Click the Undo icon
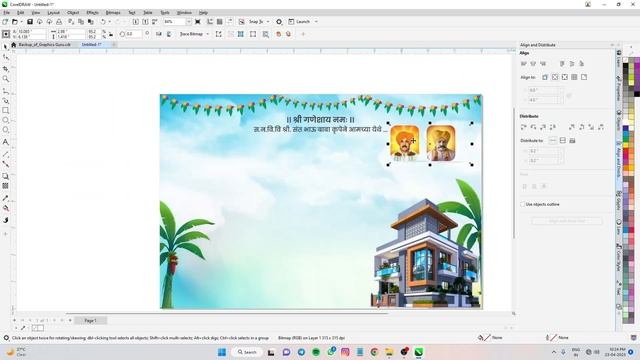 (x=103, y=22)
